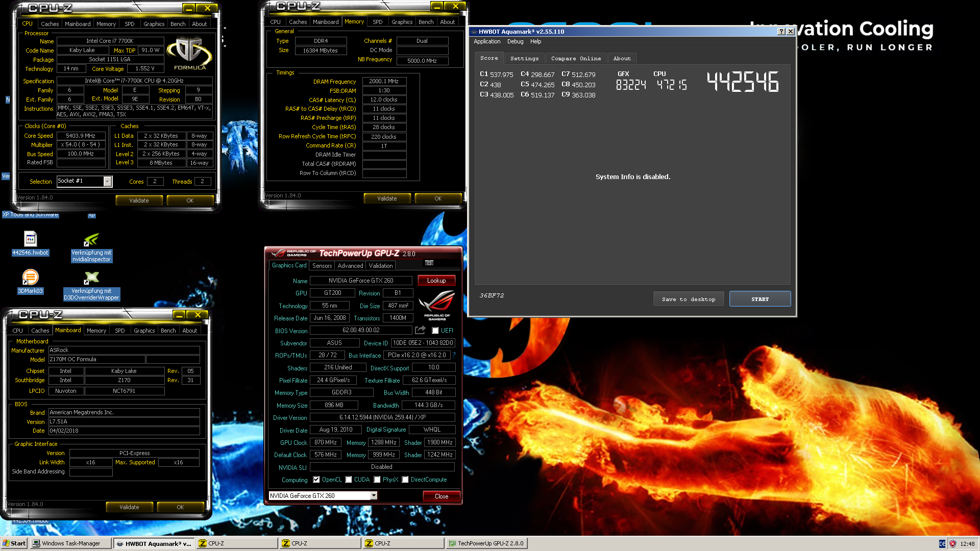Check the DirectCompute checkbox
Viewport: 980px width, 551px height.
click(x=405, y=480)
